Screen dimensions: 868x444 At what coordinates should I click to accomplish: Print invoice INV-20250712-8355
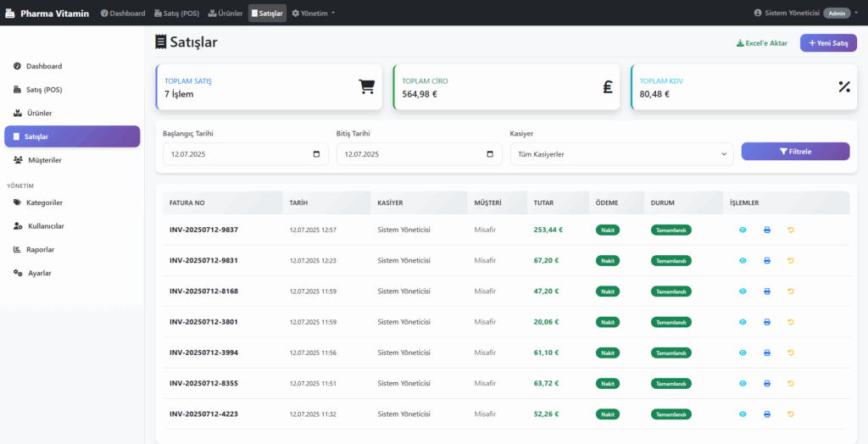click(x=766, y=383)
